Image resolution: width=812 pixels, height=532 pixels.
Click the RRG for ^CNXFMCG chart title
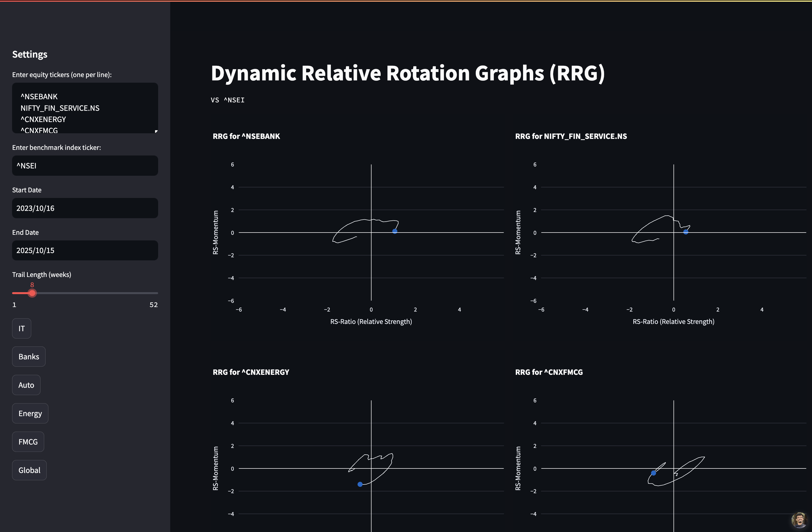[x=549, y=372]
